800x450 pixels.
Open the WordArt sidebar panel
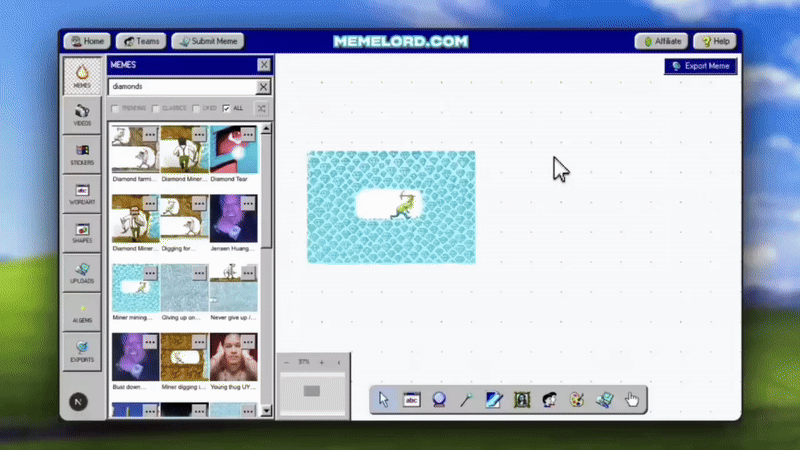82,194
